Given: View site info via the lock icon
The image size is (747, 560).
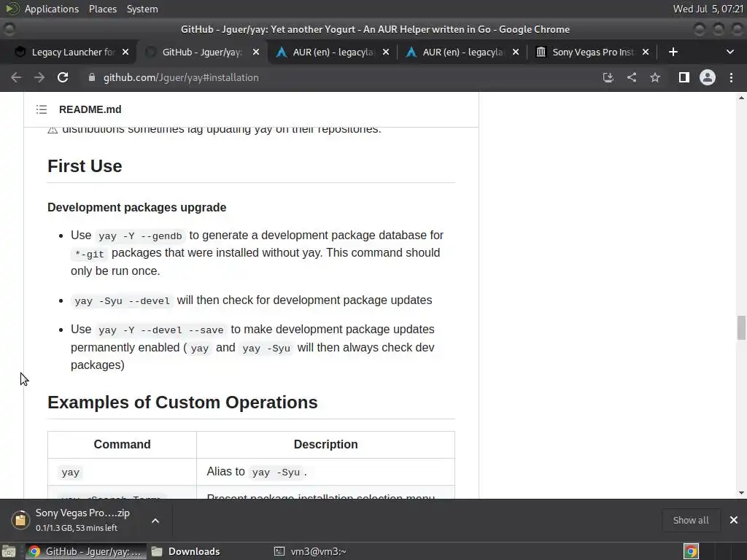Looking at the screenshot, I should 91,77.
